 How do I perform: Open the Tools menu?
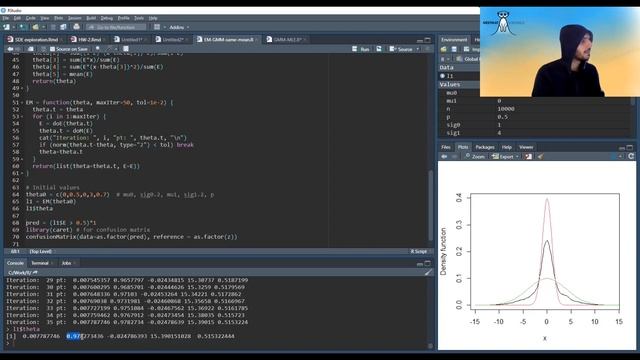[x=139, y=18]
